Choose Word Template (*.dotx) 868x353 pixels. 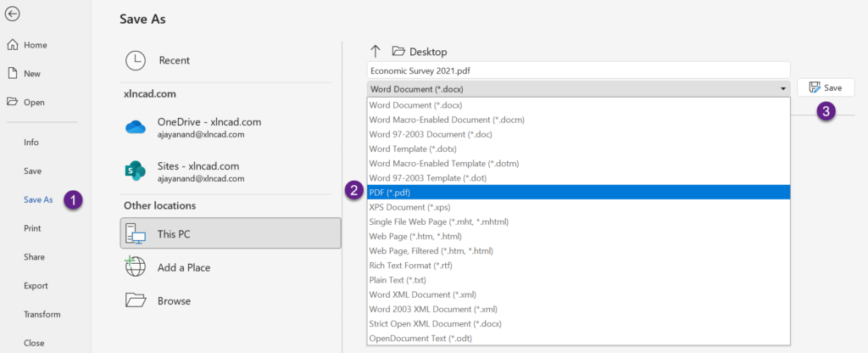tap(578, 148)
